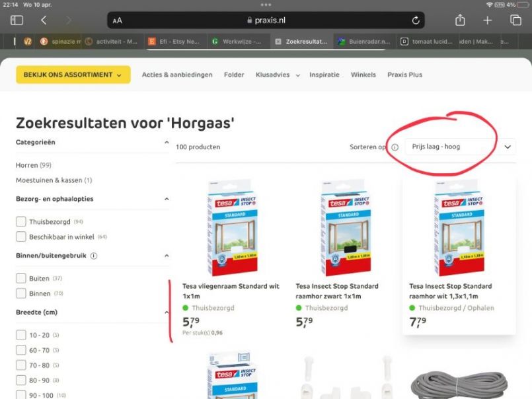Open Safari sidebar panel icon
Image resolution: width=532 pixels, height=399 pixels.
coord(17,20)
